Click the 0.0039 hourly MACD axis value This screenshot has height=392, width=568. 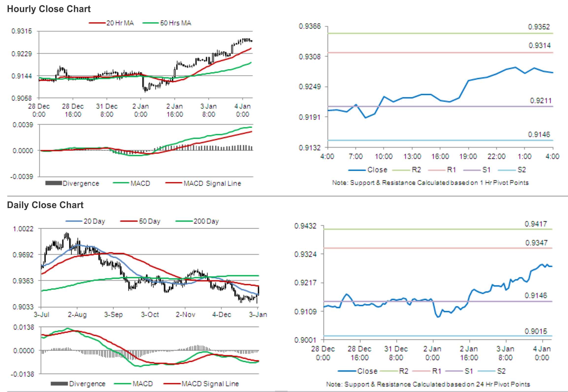tap(23, 125)
